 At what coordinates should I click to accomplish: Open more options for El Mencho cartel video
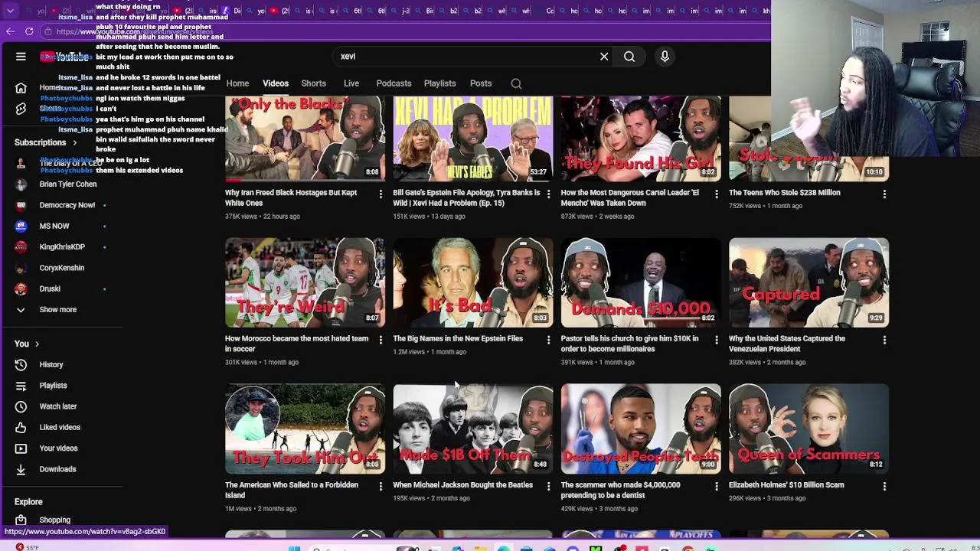tap(717, 194)
